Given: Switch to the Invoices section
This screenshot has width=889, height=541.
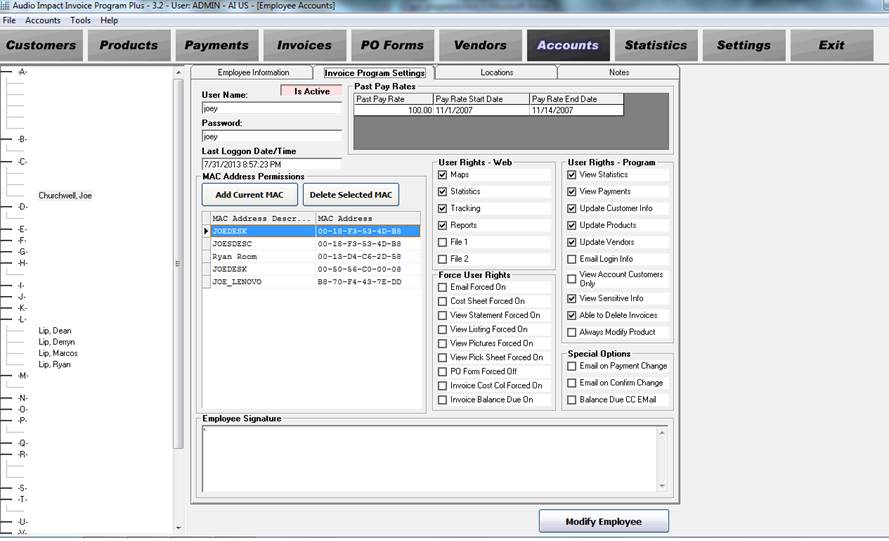Looking at the screenshot, I should coord(304,45).
